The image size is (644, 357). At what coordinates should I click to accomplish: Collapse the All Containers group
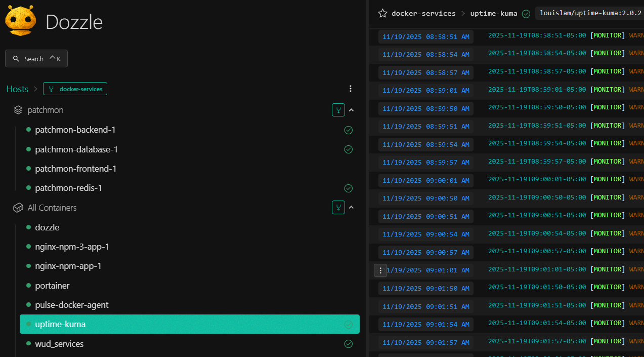click(x=352, y=207)
